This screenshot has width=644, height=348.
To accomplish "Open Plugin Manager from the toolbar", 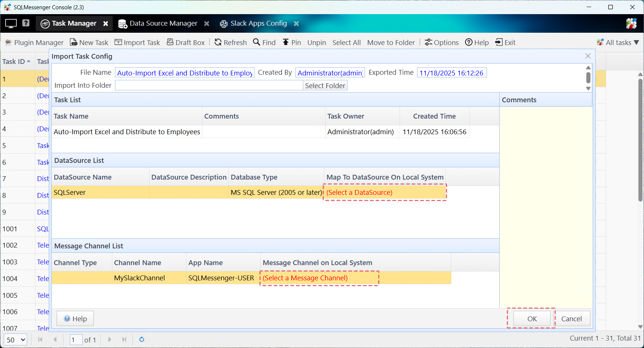I will click(x=34, y=42).
